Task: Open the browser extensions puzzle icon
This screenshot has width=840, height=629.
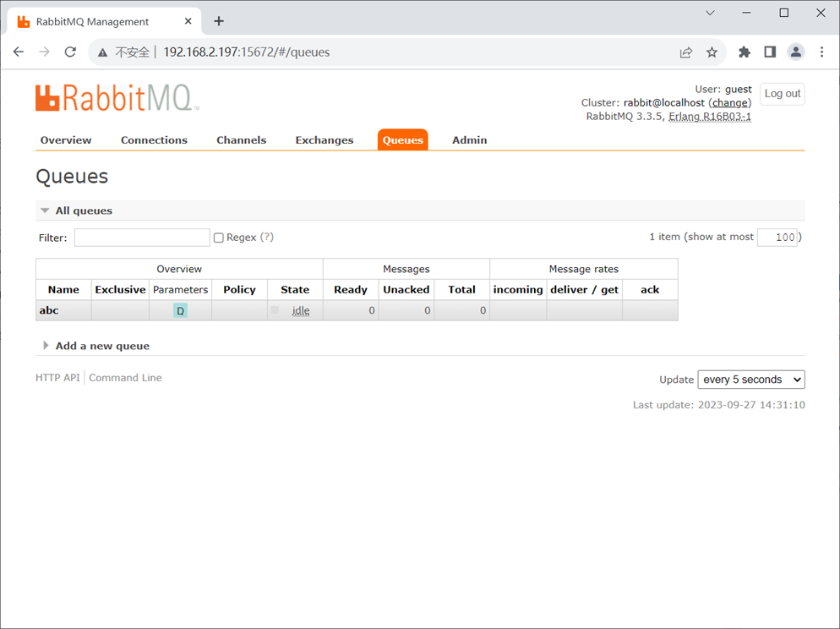Action: click(x=745, y=52)
